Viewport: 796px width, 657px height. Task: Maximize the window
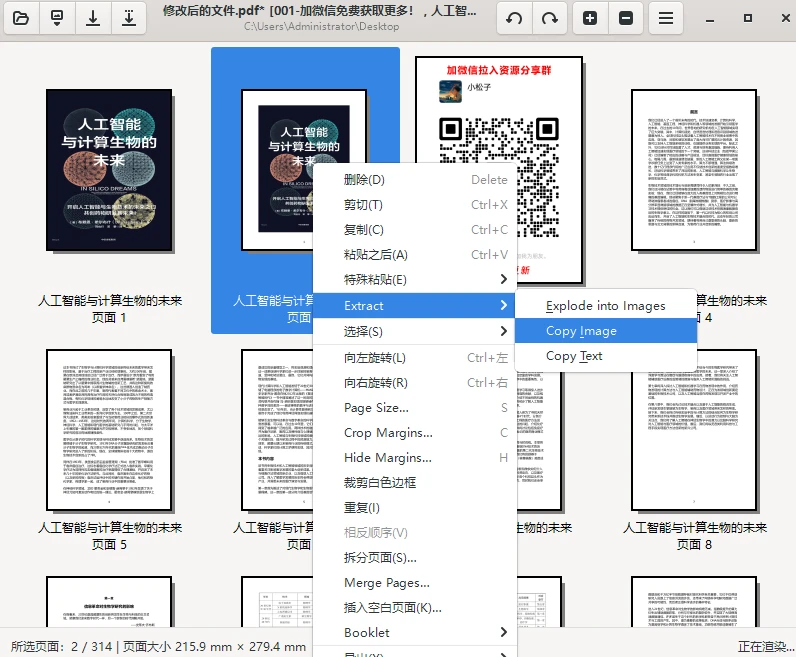747,18
